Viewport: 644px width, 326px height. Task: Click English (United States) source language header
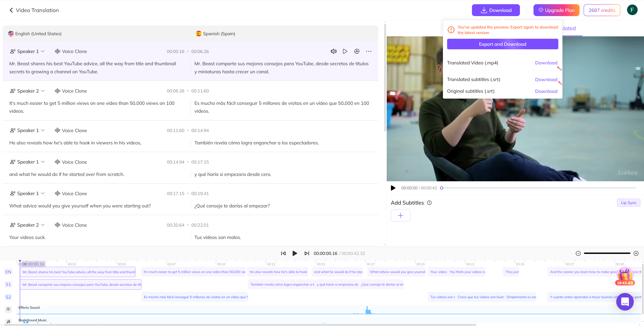tap(35, 34)
